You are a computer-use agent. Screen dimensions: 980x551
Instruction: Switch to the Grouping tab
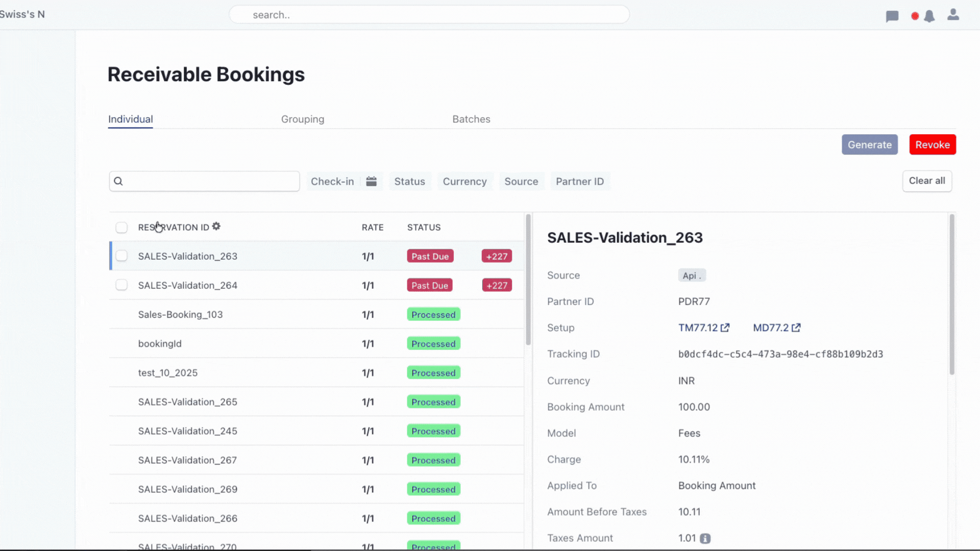(303, 119)
